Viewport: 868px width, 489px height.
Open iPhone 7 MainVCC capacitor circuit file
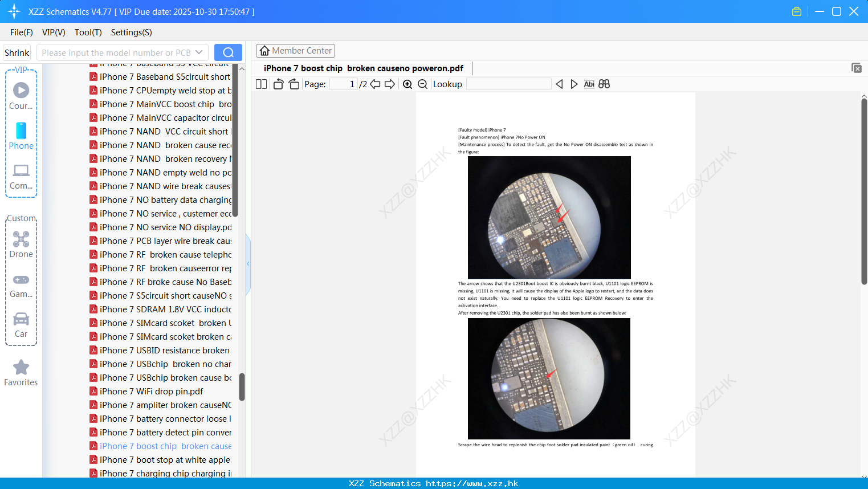pyautogui.click(x=160, y=118)
